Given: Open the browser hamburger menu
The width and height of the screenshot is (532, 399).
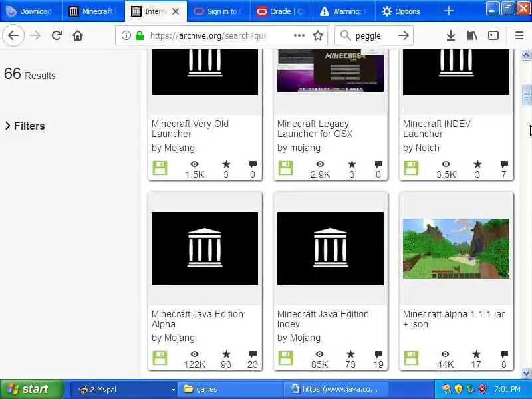Looking at the screenshot, I should pos(519,35).
